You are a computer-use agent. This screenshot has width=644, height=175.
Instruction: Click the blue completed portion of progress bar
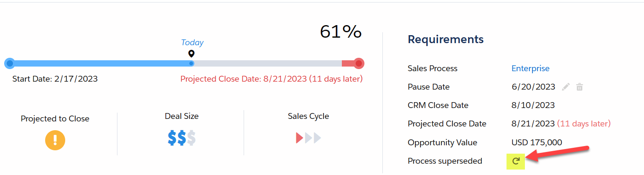coord(100,64)
